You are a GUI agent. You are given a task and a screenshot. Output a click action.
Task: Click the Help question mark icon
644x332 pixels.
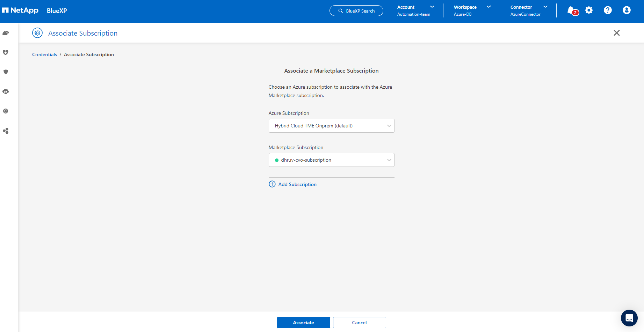click(608, 10)
